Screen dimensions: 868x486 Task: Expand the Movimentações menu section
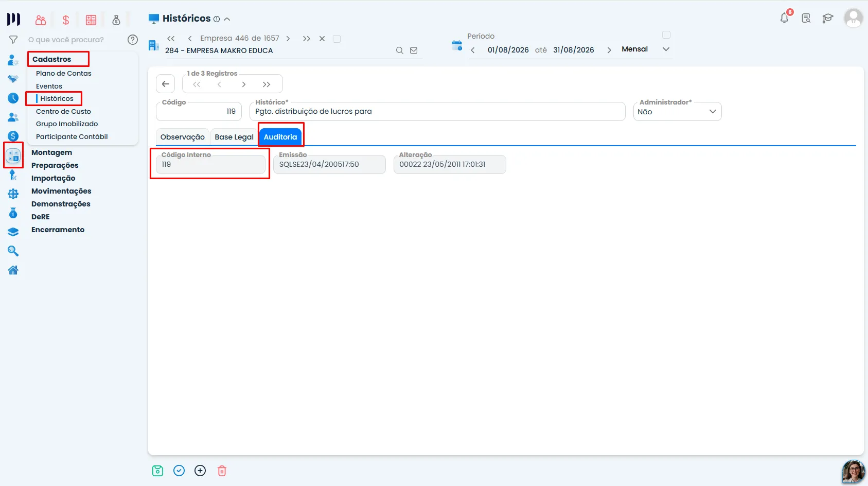pyautogui.click(x=61, y=191)
